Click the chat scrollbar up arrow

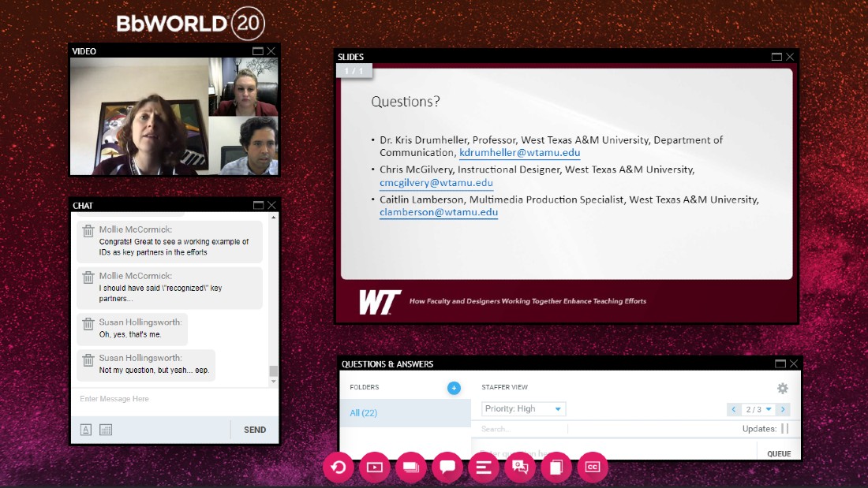tap(274, 218)
